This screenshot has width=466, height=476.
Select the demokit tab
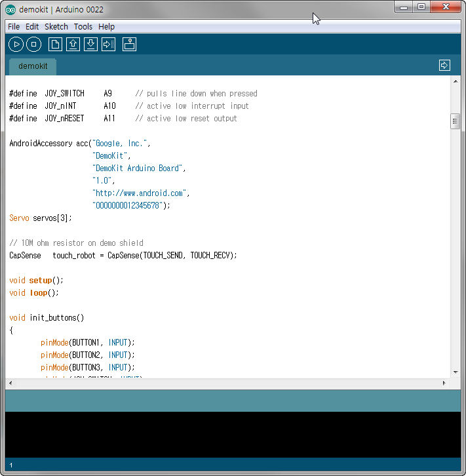(33, 66)
